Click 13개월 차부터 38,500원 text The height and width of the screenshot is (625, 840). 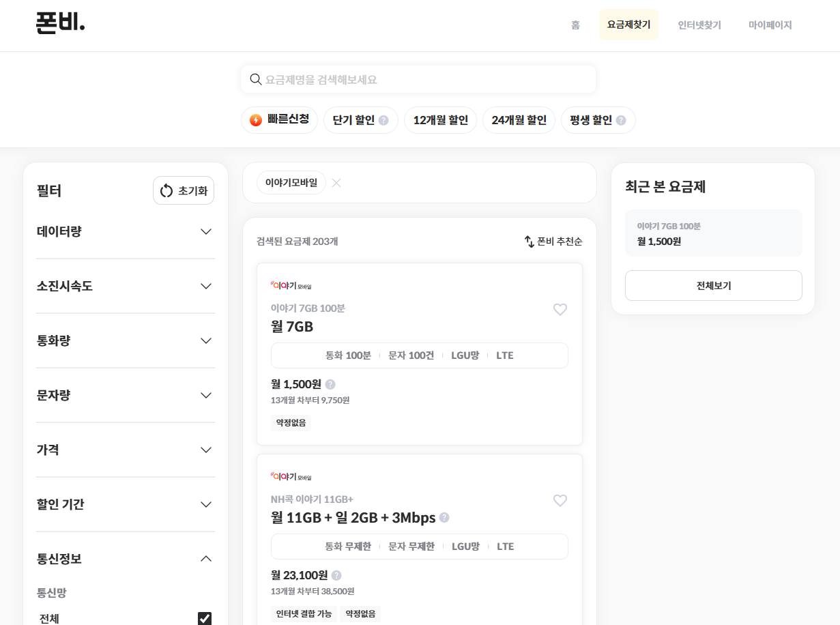point(313,592)
